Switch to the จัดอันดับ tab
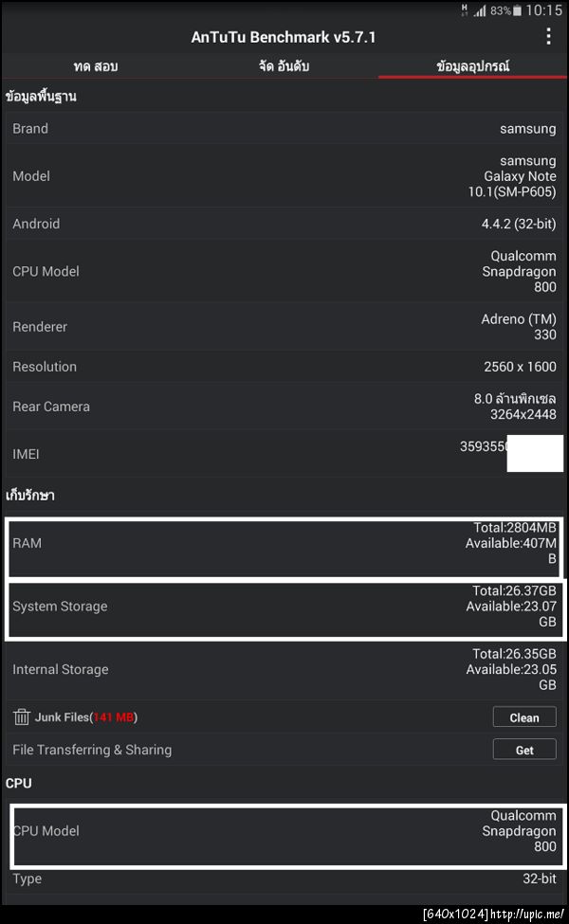The height and width of the screenshot is (924, 569). click(x=284, y=66)
